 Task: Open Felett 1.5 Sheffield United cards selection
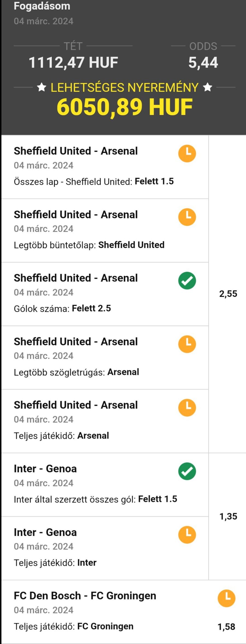154,181
